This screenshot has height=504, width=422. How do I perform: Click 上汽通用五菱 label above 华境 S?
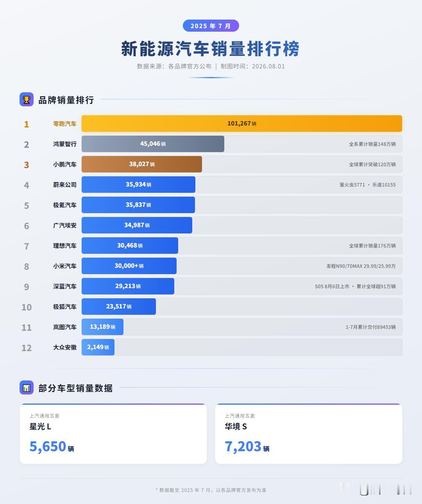(240, 416)
